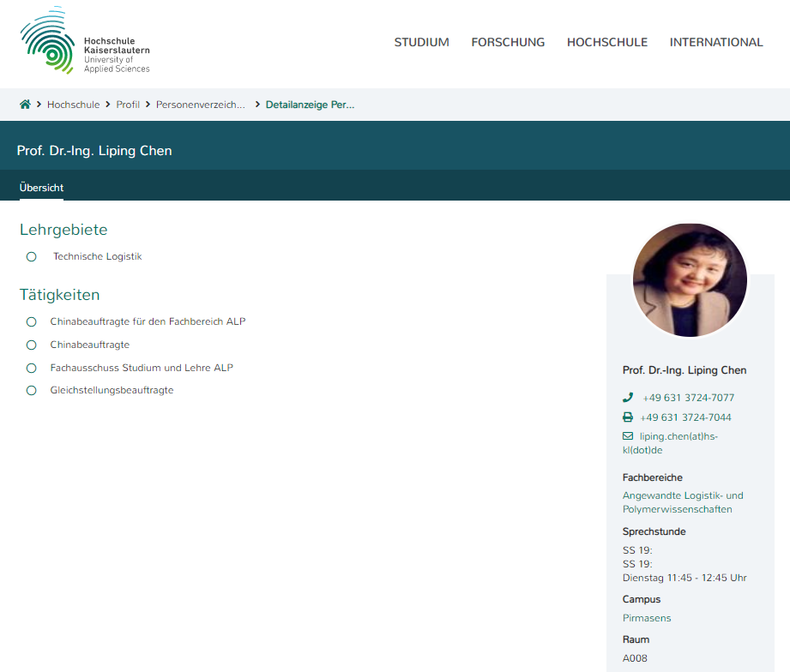Click the phone icon in contact card
This screenshot has width=790, height=672.
point(628,398)
